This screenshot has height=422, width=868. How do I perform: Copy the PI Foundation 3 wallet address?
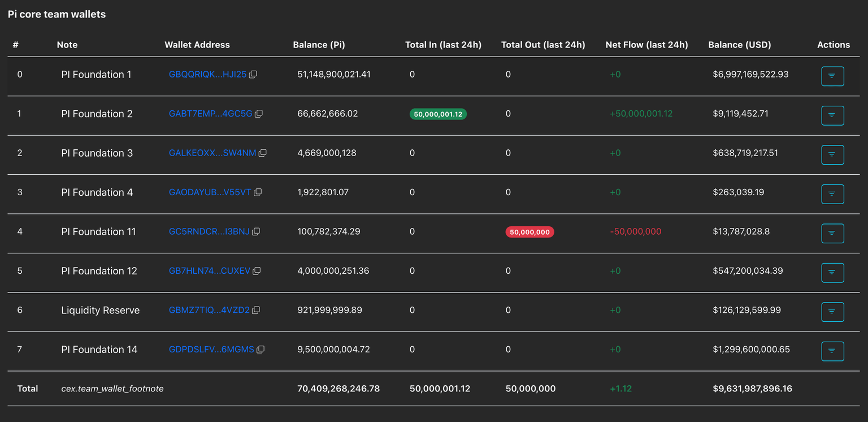coord(262,153)
